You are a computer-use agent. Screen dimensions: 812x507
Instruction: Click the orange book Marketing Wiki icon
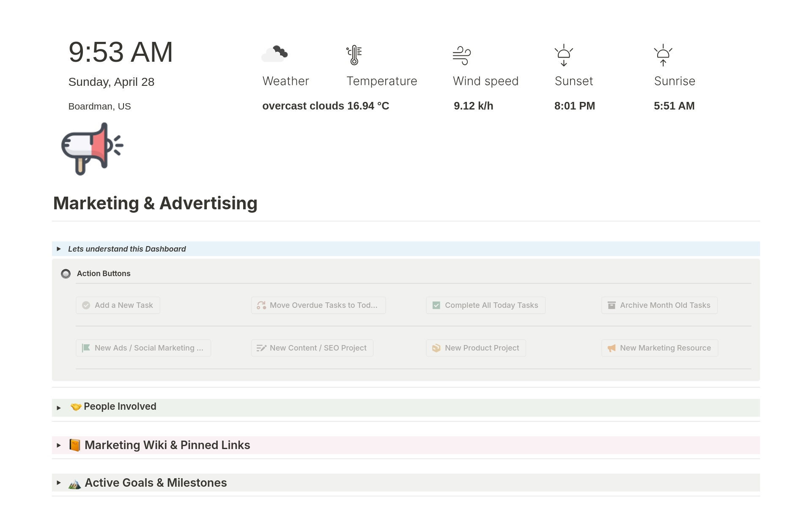coord(75,445)
